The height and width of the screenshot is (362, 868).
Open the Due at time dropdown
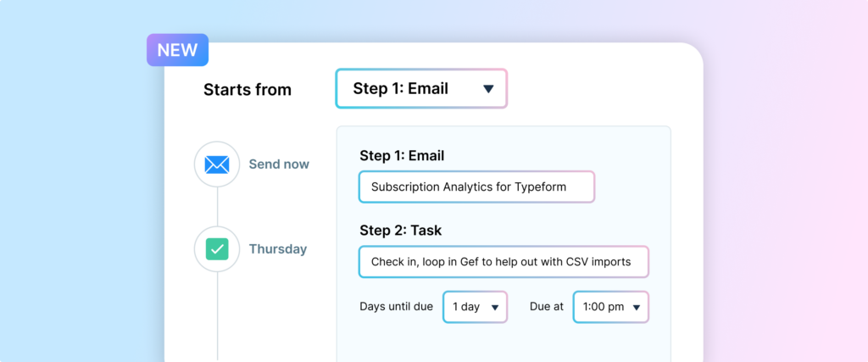(610, 307)
